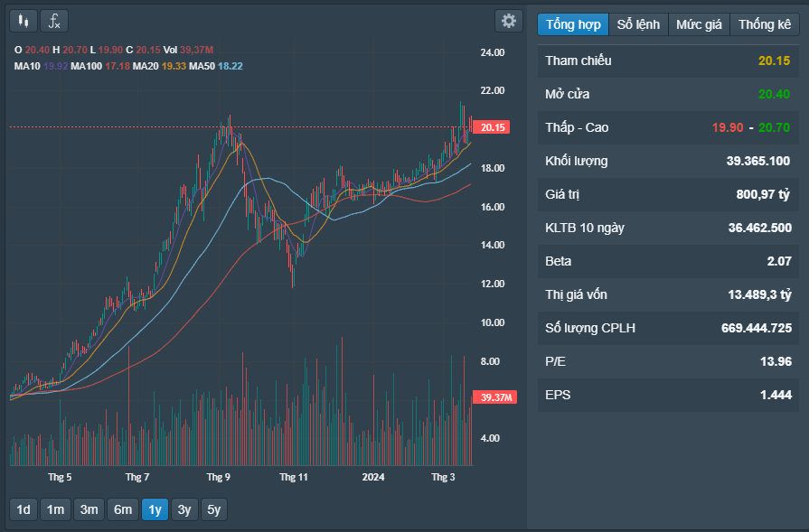Screen dimensions: 809x532
Task: Open the fx indicators menu
Action: pos(54,21)
